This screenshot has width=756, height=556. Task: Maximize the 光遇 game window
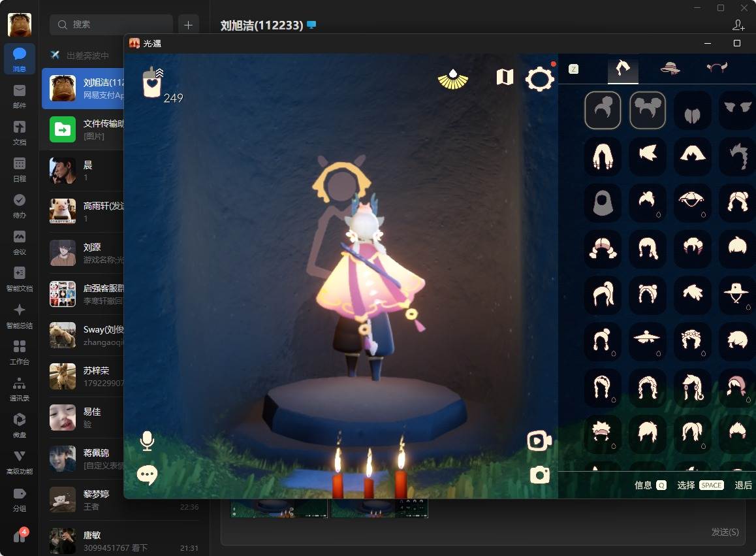coord(736,43)
